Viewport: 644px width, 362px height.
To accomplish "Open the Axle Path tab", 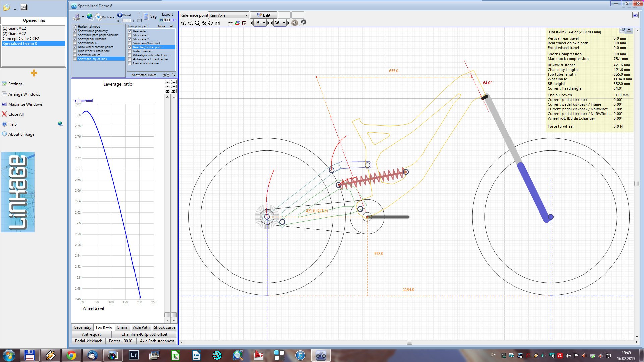I will click(141, 327).
